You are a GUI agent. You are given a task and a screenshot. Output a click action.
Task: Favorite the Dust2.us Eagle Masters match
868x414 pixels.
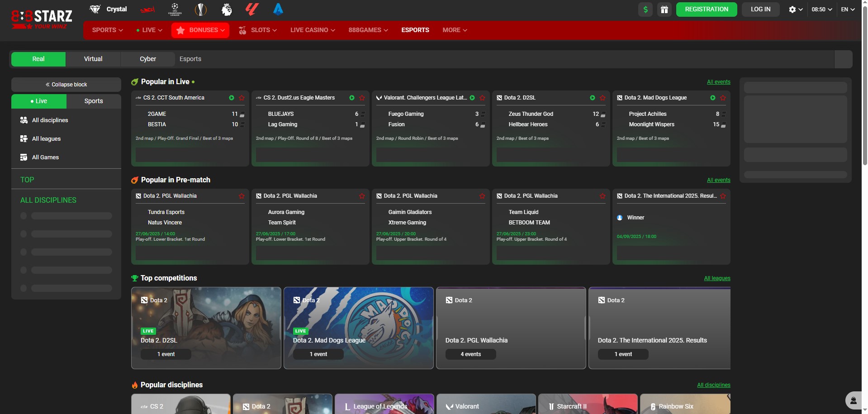pos(362,98)
